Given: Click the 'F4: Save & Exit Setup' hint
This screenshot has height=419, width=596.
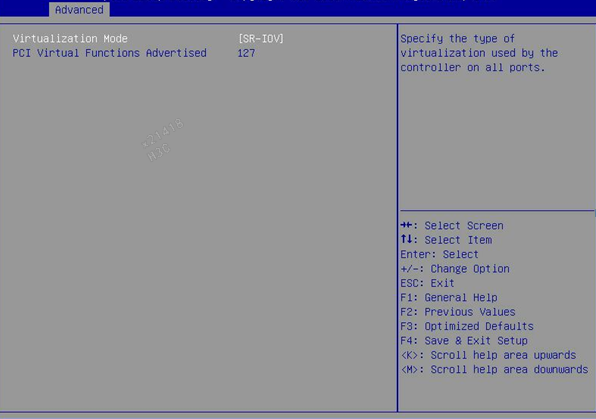Looking at the screenshot, I should tap(464, 341).
